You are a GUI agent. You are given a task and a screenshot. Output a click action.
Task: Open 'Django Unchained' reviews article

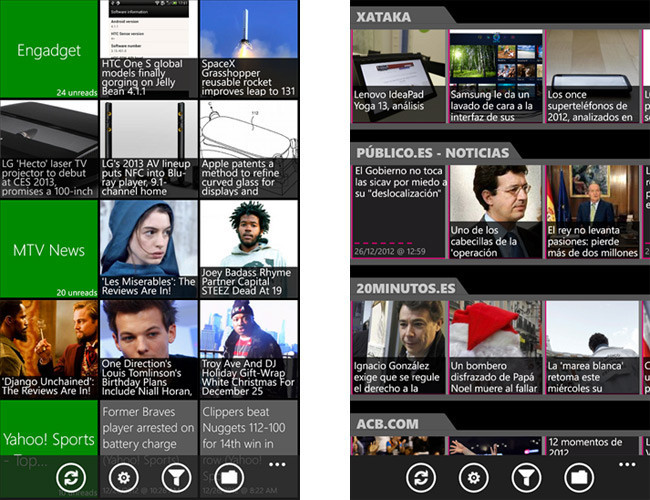tap(49, 349)
